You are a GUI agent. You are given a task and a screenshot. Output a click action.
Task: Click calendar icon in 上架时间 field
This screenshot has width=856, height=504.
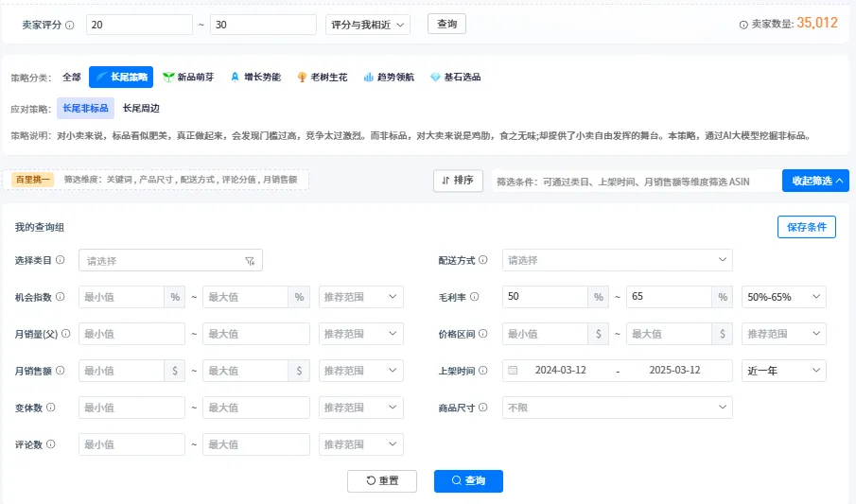(513, 371)
